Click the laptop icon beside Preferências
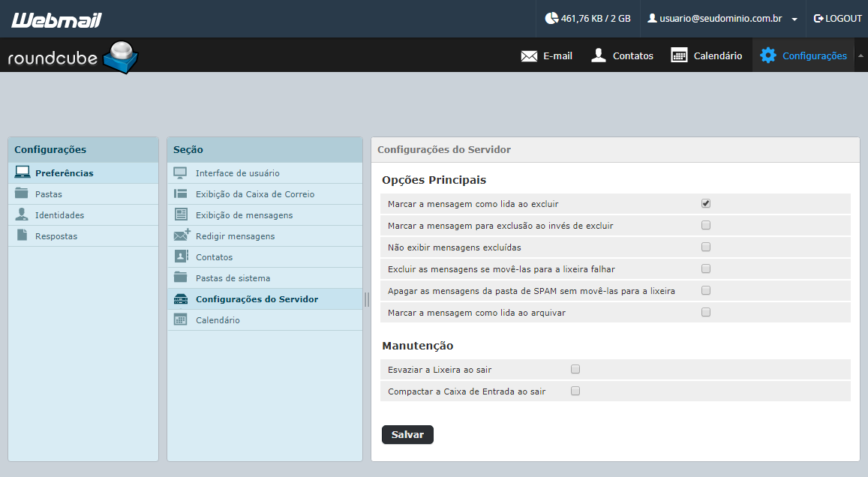Image resolution: width=868 pixels, height=477 pixels. 23,172
